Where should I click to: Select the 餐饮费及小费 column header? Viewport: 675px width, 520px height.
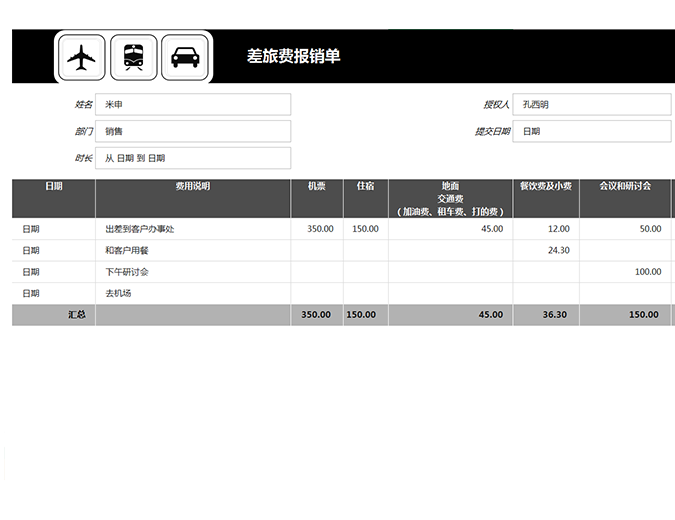(546, 198)
